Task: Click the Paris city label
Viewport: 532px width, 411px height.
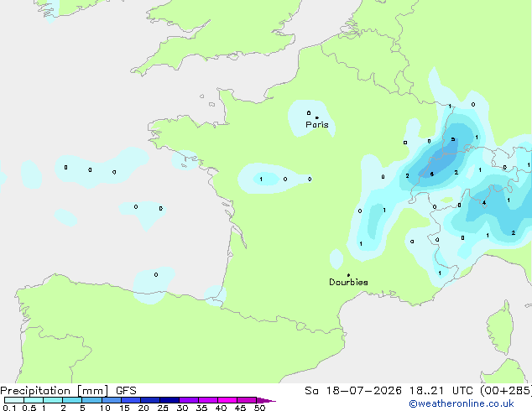Action: tap(317, 125)
